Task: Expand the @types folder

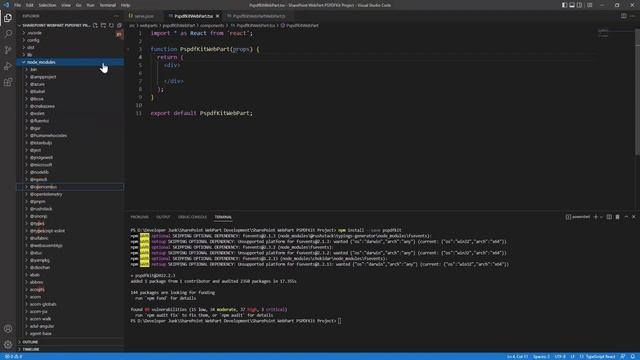Action: (x=70, y=223)
